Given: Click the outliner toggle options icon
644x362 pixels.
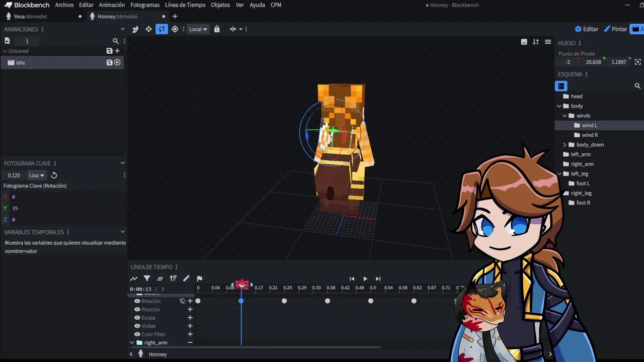Looking at the screenshot, I should point(561,86).
